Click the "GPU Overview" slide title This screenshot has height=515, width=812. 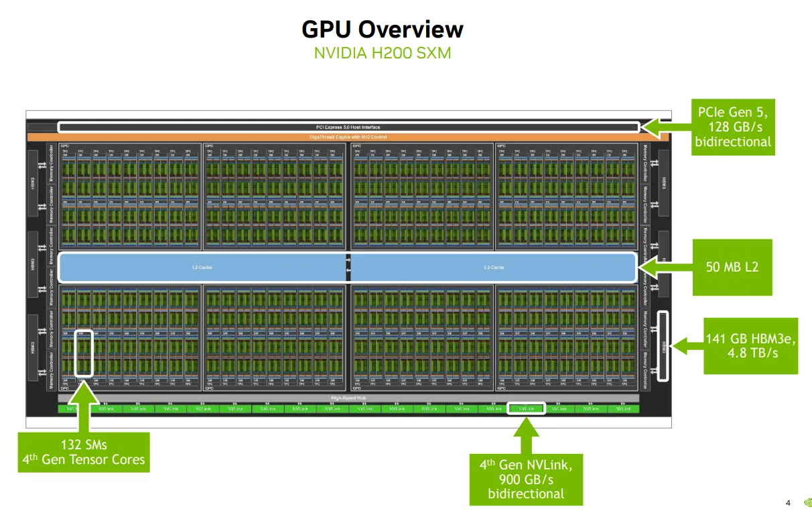point(383,30)
